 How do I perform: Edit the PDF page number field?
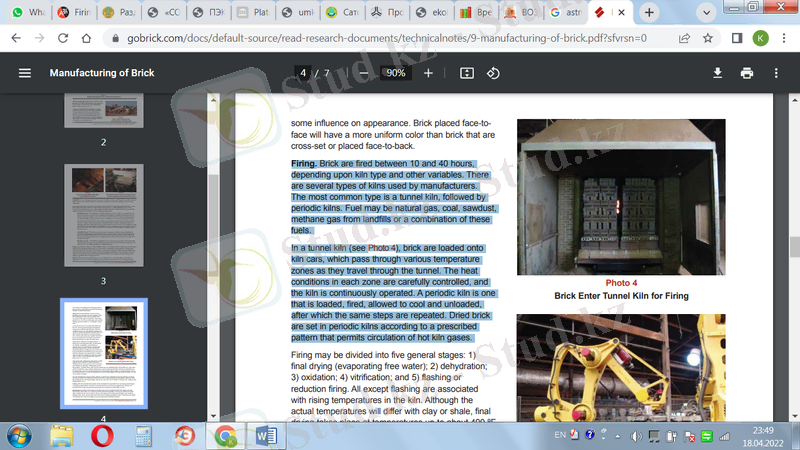pos(301,73)
